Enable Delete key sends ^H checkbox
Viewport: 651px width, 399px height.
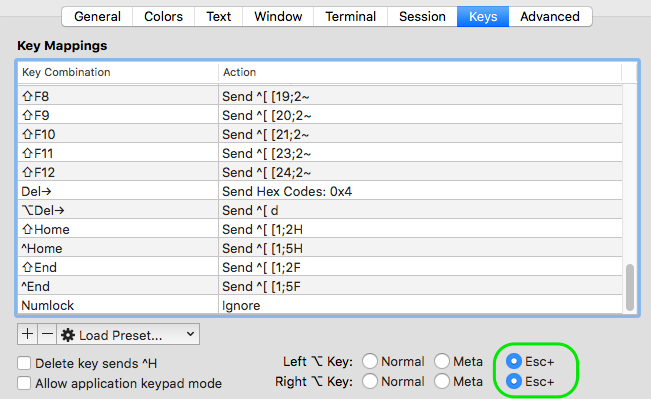coord(24,363)
